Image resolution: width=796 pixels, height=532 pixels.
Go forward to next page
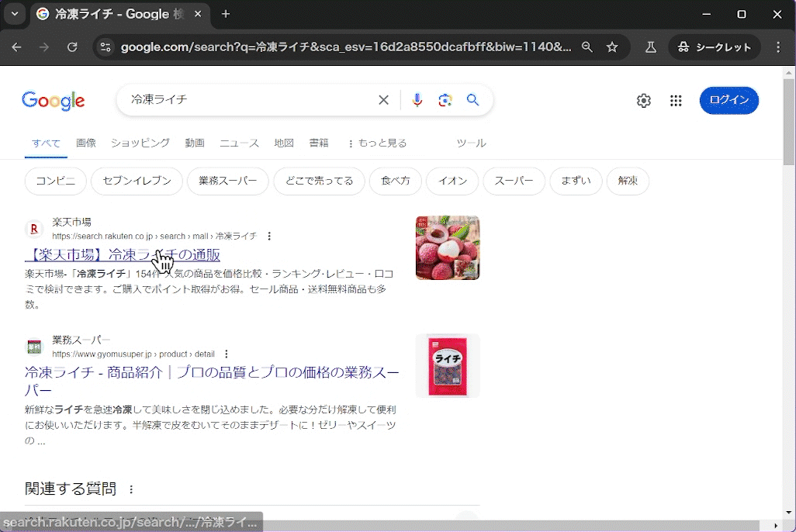point(45,47)
